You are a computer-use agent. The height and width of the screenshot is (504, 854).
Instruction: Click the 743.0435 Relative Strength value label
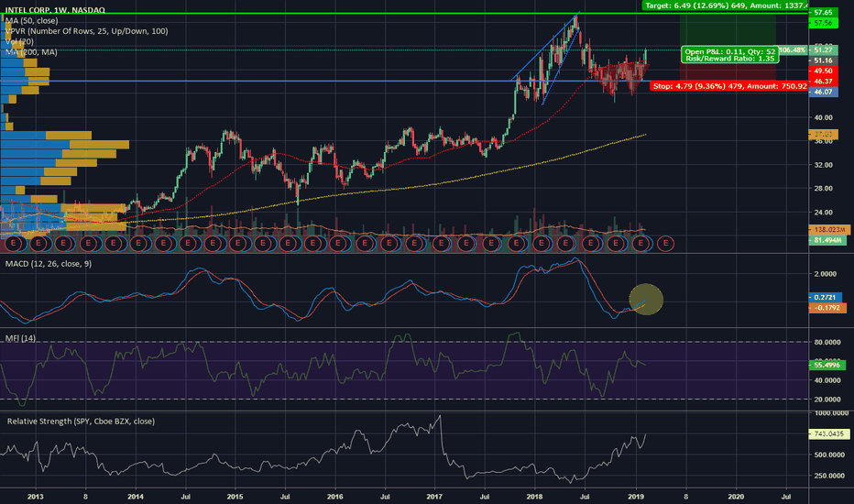[829, 434]
